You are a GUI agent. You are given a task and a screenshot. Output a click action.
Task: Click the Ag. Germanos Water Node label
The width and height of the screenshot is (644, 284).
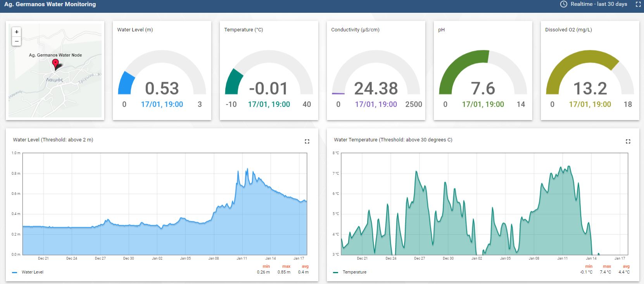55,55
